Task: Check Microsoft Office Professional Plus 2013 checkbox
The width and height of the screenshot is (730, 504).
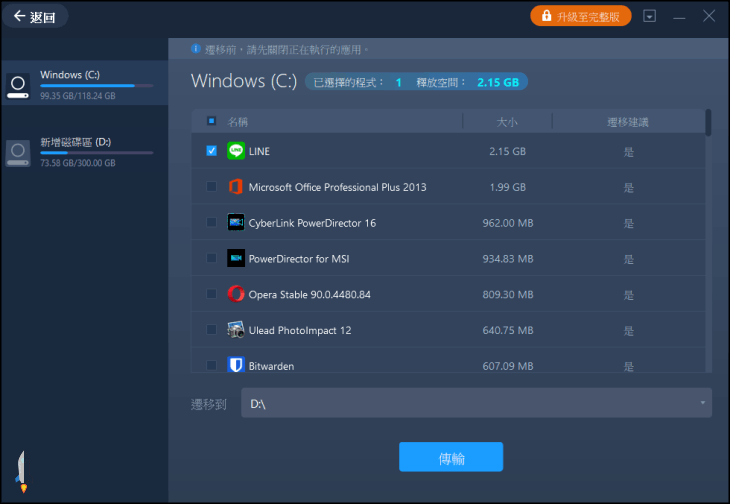Action: coord(211,187)
